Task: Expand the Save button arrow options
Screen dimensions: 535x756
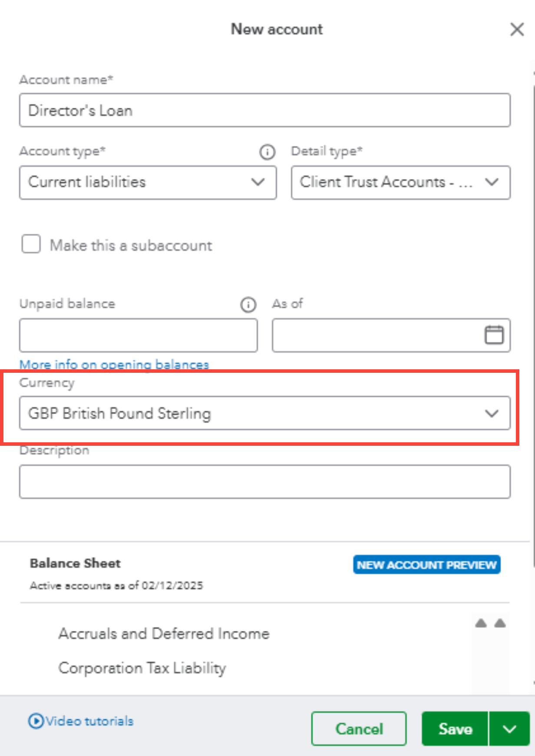Action: point(509,729)
